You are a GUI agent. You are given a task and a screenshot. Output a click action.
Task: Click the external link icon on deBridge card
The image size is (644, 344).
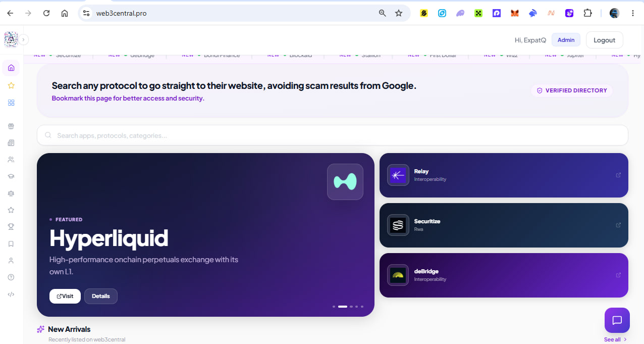(618, 275)
